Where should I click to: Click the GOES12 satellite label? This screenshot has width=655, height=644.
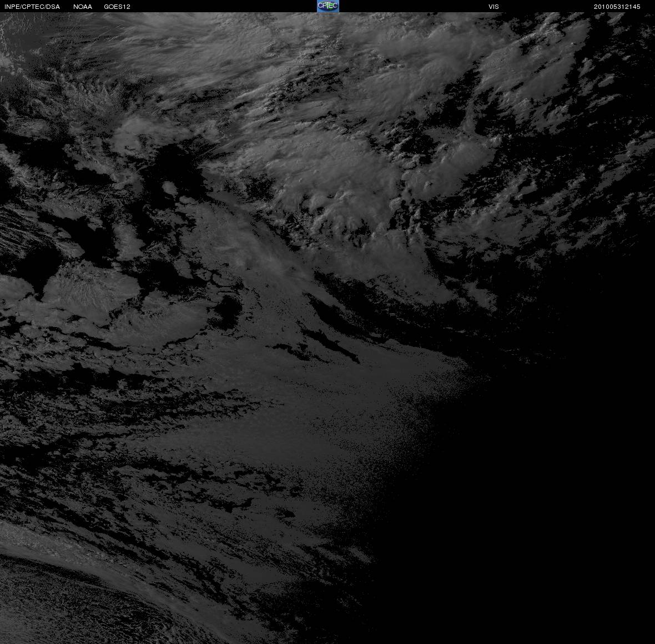(x=117, y=7)
